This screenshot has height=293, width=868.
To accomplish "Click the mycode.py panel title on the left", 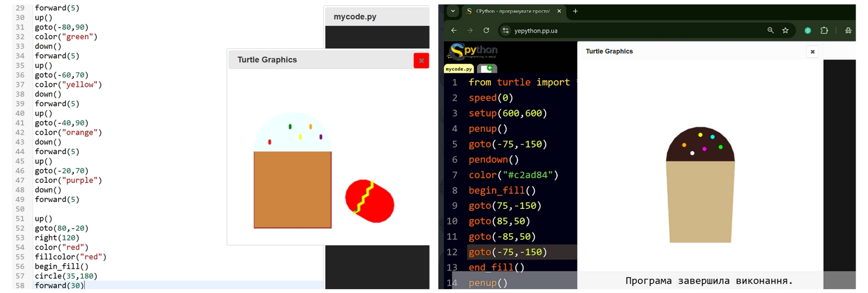I will pos(355,17).
